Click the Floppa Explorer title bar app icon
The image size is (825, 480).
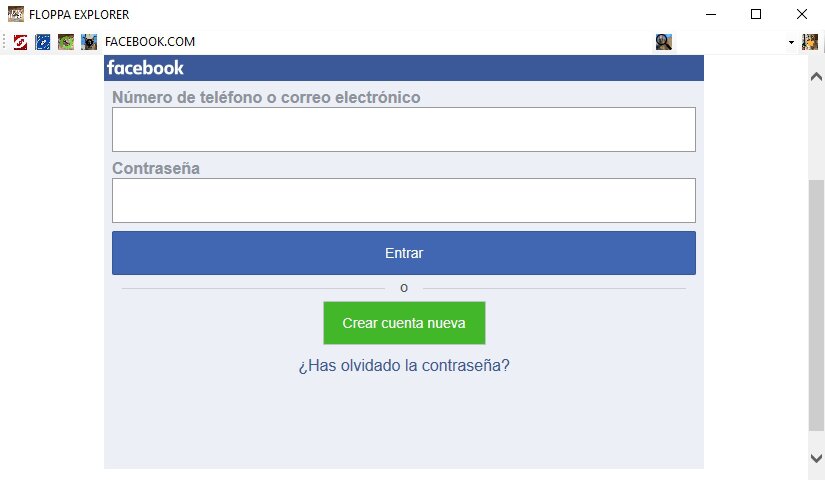click(16, 14)
